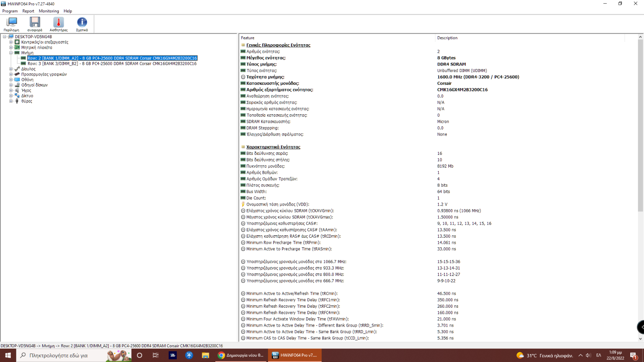Expand the Ήχος node
644x362 pixels.
11,90
